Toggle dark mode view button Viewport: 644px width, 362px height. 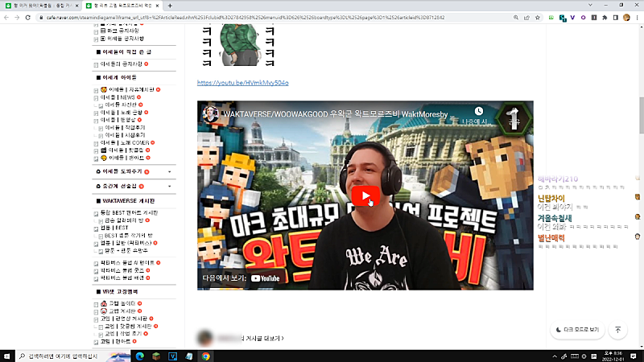pyautogui.click(x=577, y=330)
